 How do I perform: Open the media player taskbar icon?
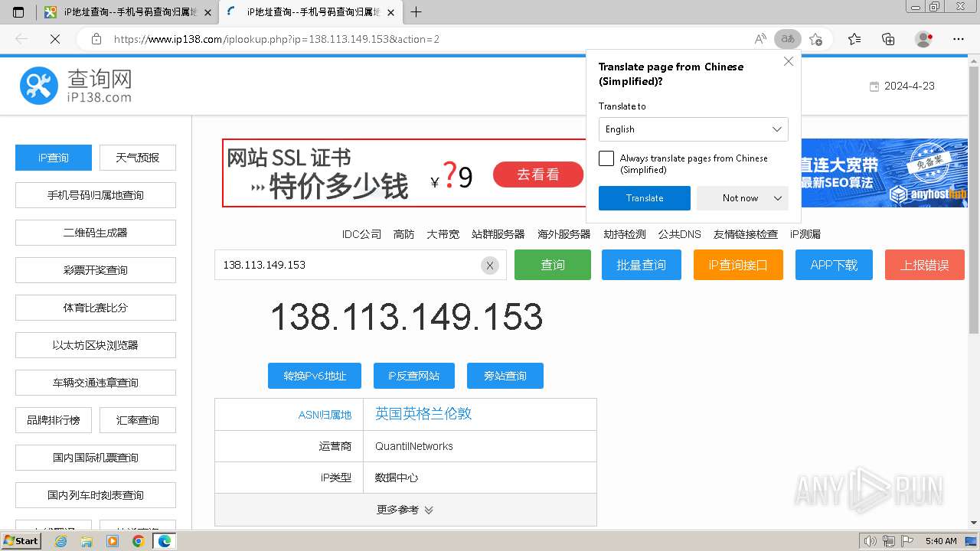pyautogui.click(x=113, y=541)
